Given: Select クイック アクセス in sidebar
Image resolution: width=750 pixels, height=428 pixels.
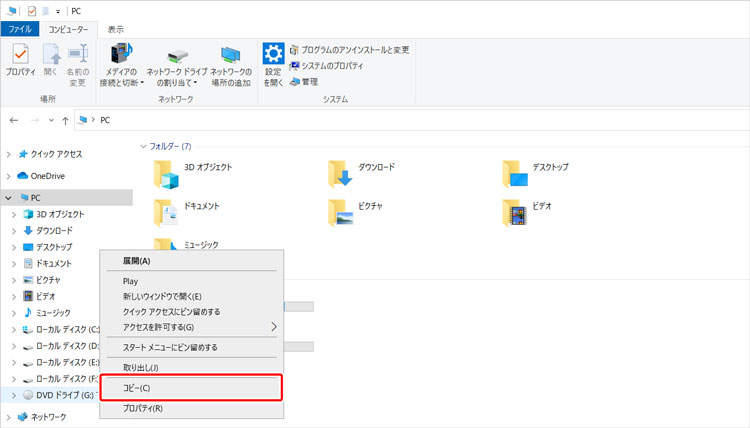Looking at the screenshot, I should 50,154.
